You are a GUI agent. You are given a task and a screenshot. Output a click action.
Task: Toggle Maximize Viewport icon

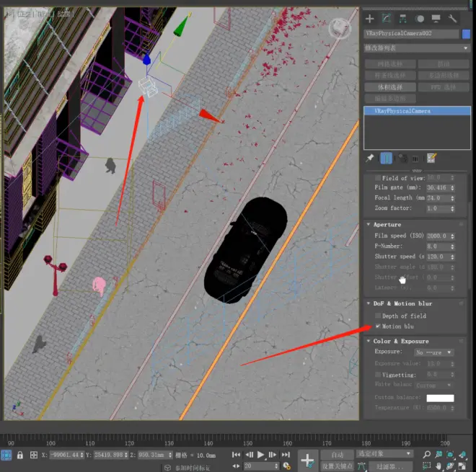pyautogui.click(x=462, y=466)
